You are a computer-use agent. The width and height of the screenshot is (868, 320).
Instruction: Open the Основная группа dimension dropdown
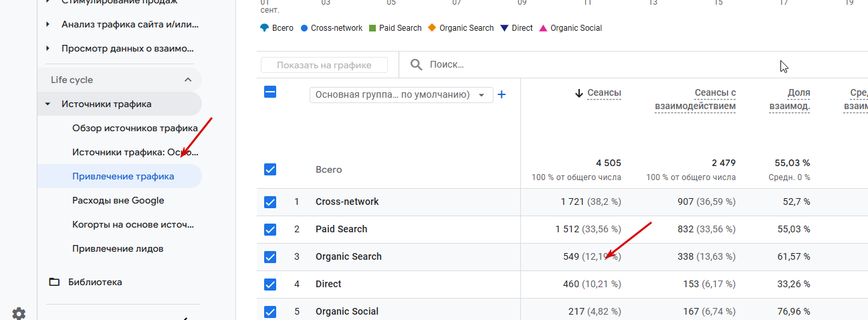pyautogui.click(x=401, y=94)
